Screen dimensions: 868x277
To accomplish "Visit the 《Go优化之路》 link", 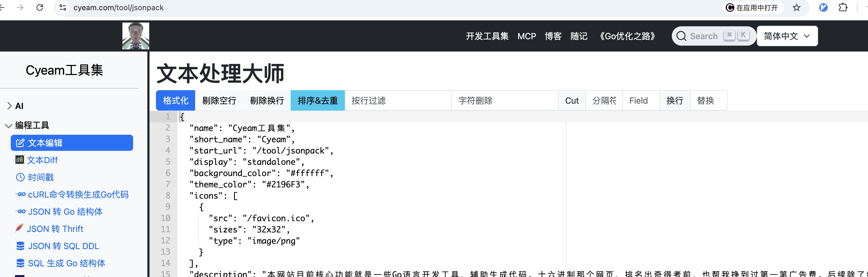I will click(x=627, y=36).
